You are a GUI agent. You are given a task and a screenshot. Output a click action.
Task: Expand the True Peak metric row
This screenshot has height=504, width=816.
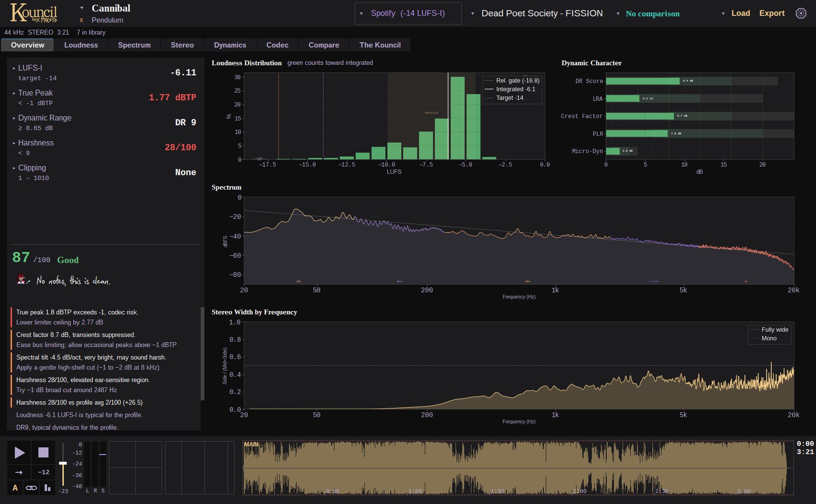[105, 97]
